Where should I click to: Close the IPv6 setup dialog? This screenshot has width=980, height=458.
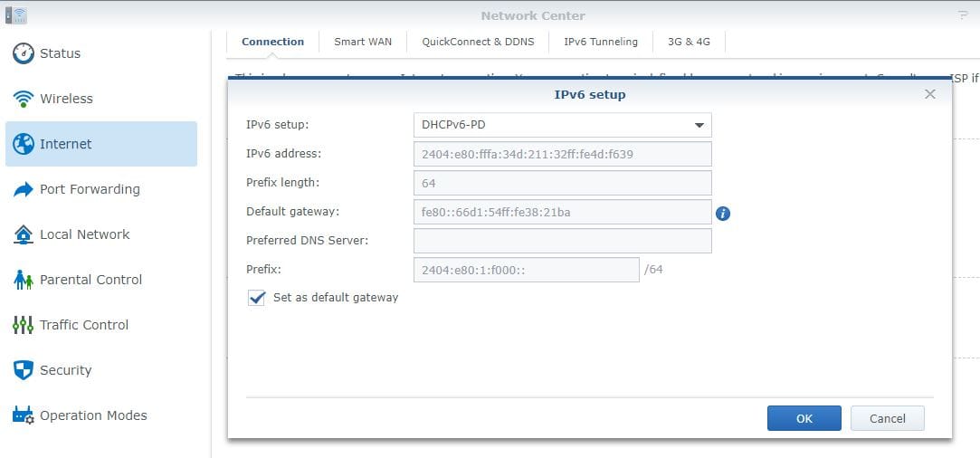coord(929,94)
